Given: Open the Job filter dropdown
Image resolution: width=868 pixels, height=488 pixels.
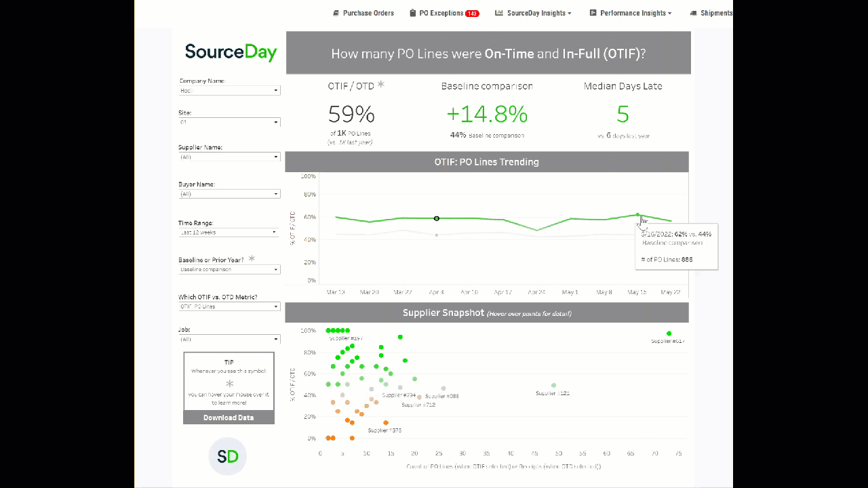Looking at the screenshot, I should pyautogui.click(x=229, y=339).
